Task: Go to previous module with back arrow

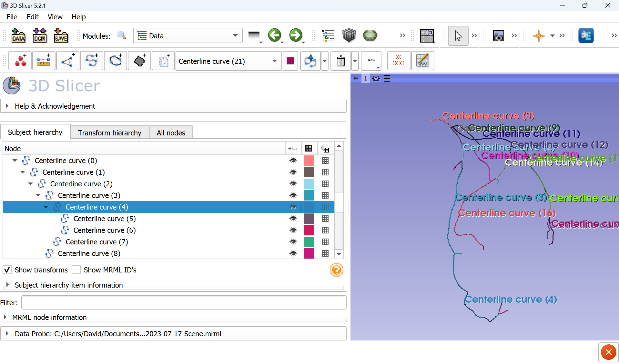Action: click(x=274, y=35)
